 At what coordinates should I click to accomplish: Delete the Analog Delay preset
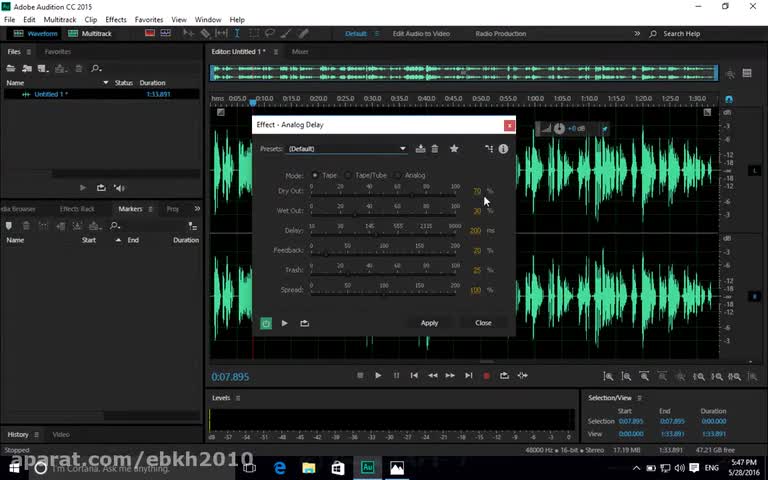point(434,148)
